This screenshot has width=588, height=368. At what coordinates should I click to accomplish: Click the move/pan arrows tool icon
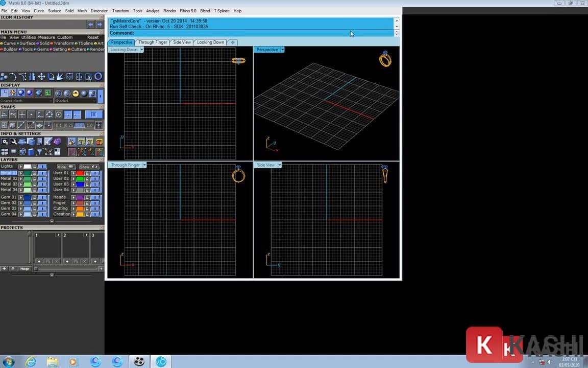42,77
